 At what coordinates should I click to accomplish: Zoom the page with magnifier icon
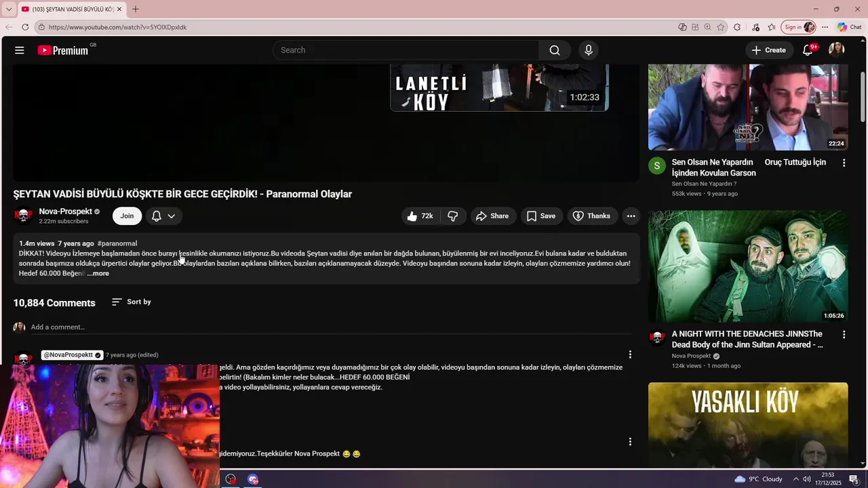pyautogui.click(x=707, y=27)
